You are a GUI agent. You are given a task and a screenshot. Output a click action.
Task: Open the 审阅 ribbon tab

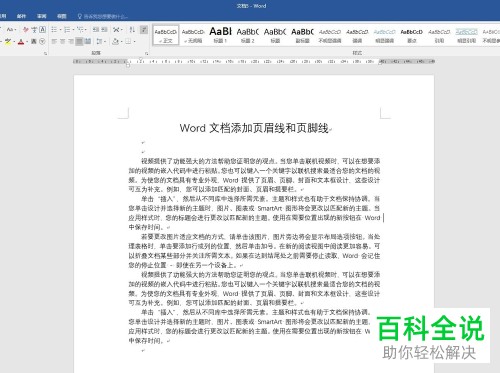[42, 16]
